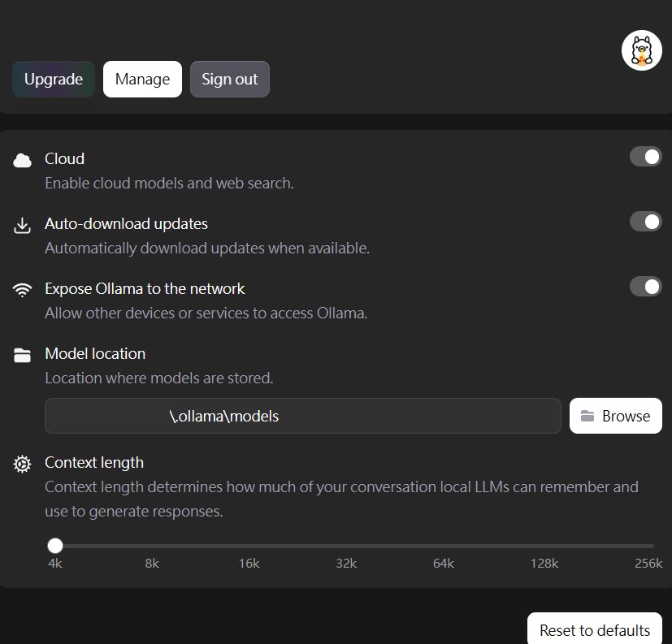Toggle the Cloud models switch

645,157
